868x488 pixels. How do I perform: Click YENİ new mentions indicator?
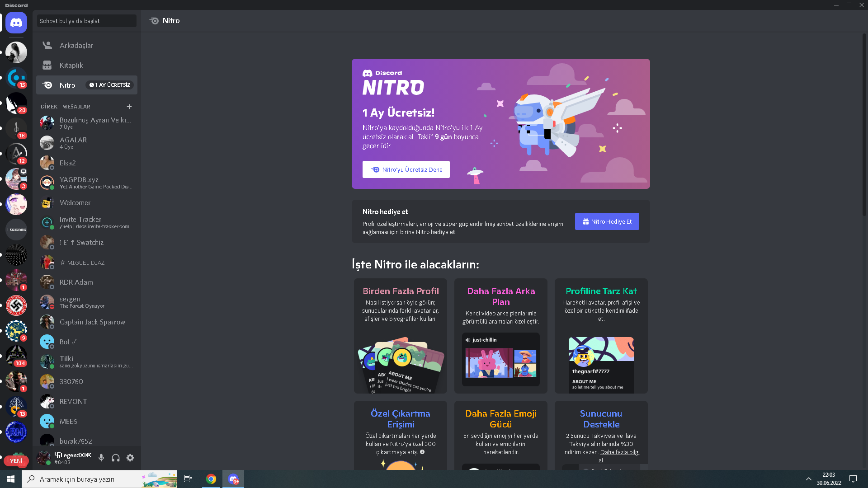[16, 460]
